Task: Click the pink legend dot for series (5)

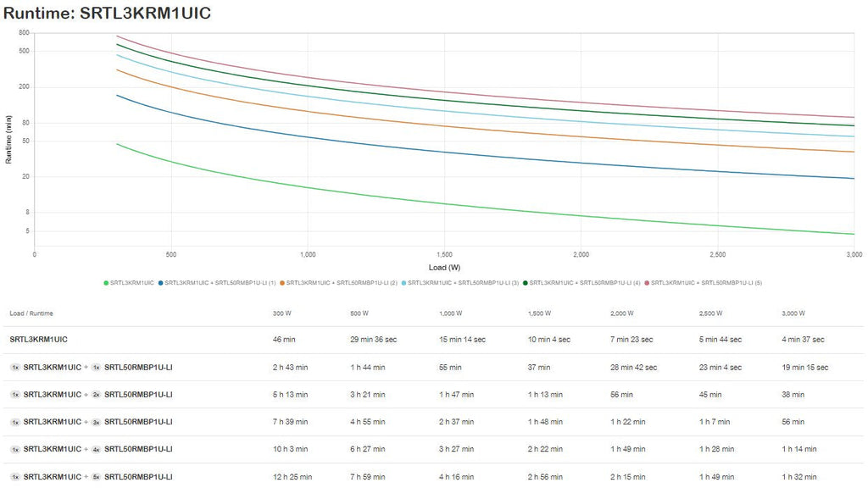Action: pos(647,282)
